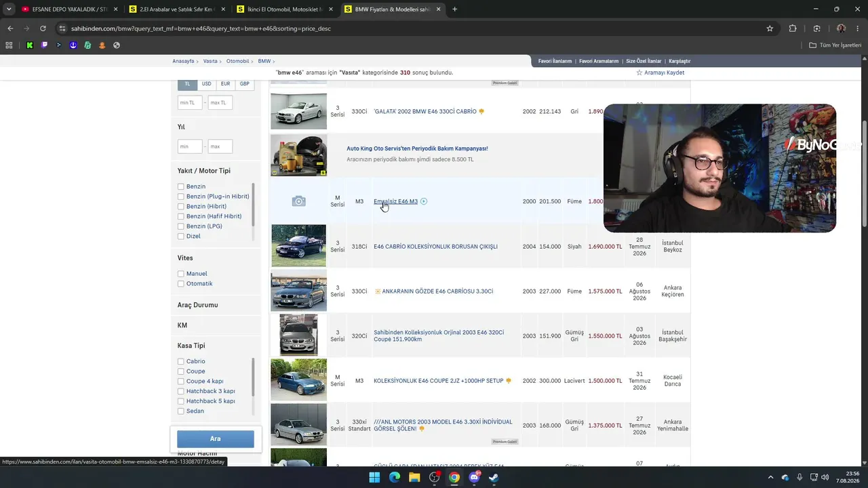This screenshot has height=488, width=868.
Task: Select the EUR currency tab
Action: [225, 84]
